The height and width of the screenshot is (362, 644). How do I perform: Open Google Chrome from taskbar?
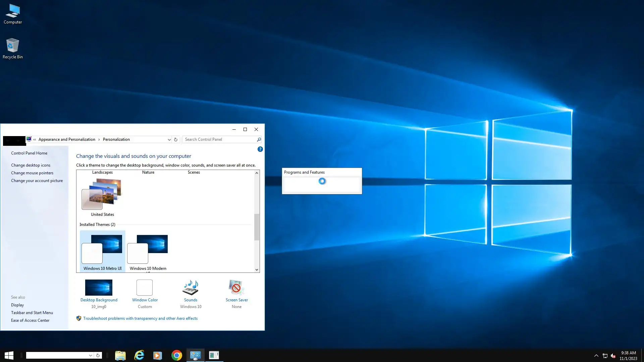[176, 355]
